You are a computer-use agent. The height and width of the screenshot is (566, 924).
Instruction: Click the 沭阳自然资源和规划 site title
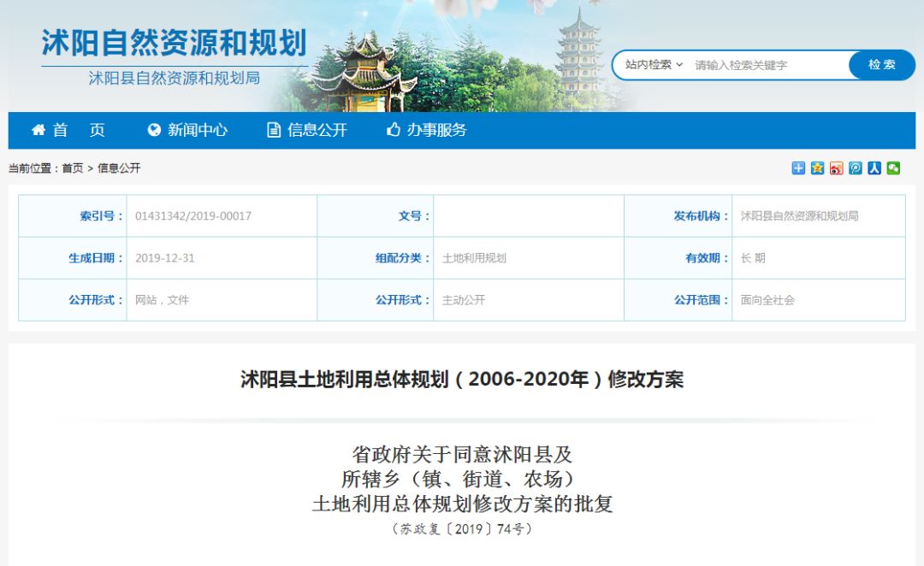click(175, 43)
